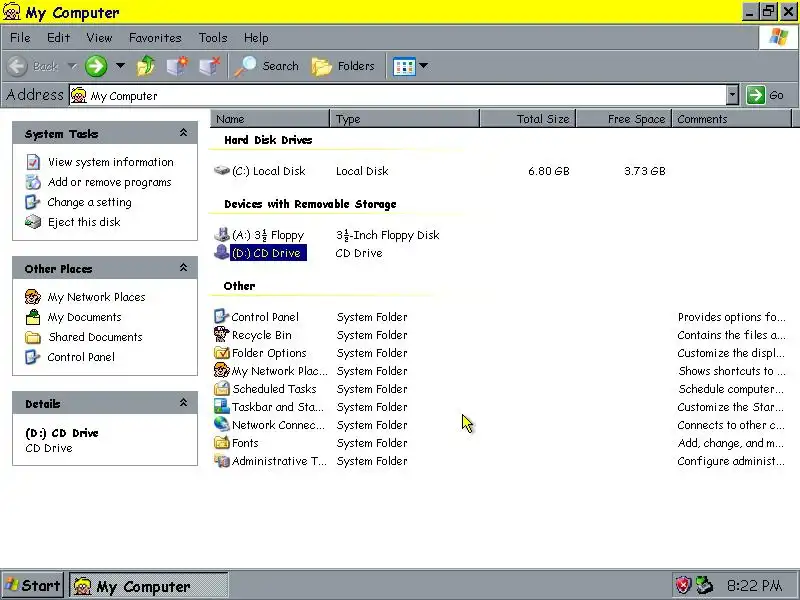Screen dimensions: 800x600
Task: Click the Map Network Drive toolbar icon
Action: point(178,66)
